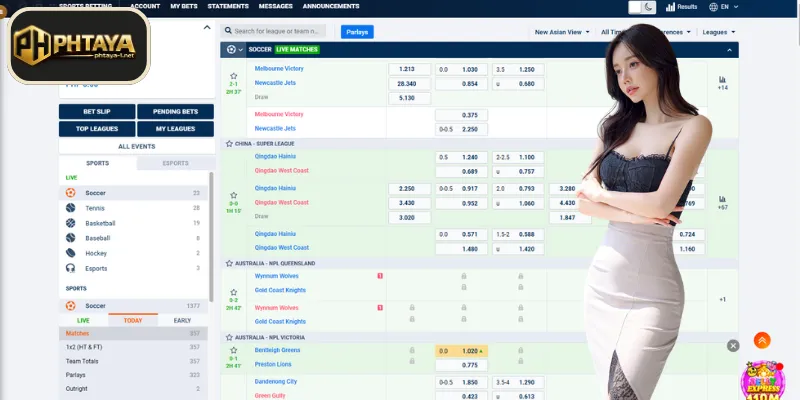Click the Top Leagues button
Image resolution: width=800 pixels, height=400 pixels.
[97, 129]
